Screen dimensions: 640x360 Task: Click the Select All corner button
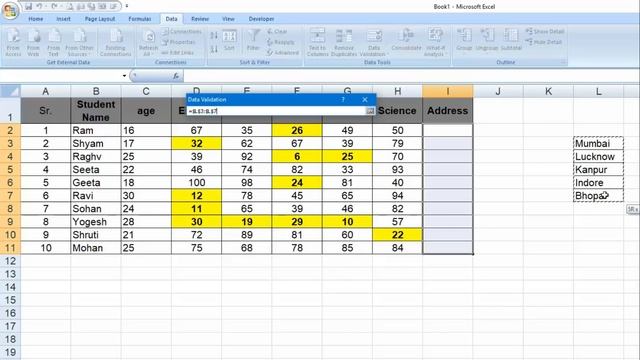10,91
